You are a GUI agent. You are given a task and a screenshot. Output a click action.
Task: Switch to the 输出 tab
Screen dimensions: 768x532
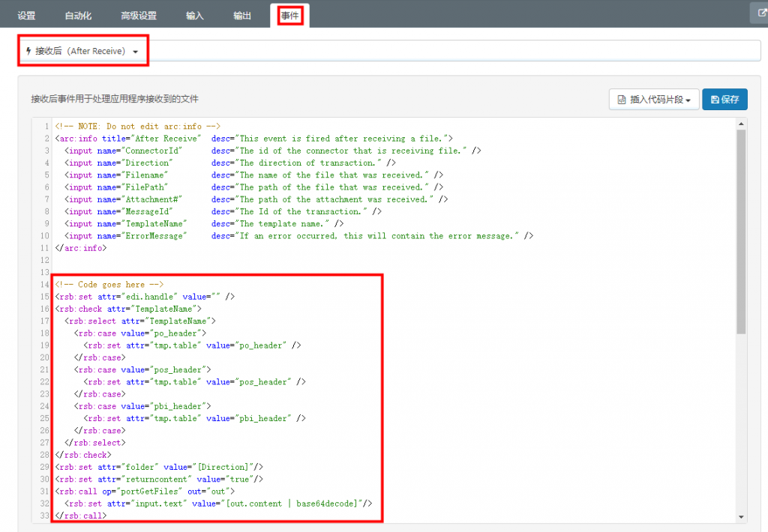point(242,16)
